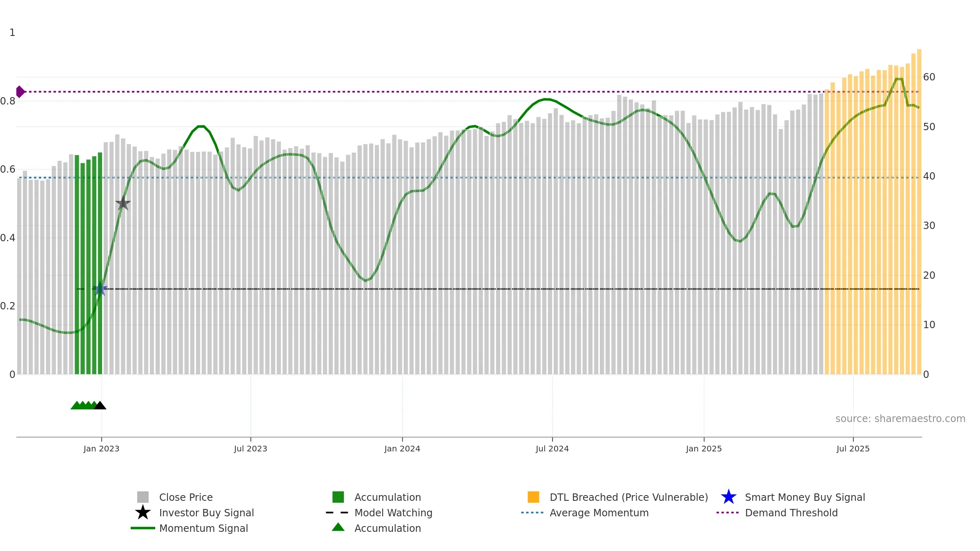Screen dimensions: 980x551
Task: Click the first green Accumulation bar
Action: (77, 265)
